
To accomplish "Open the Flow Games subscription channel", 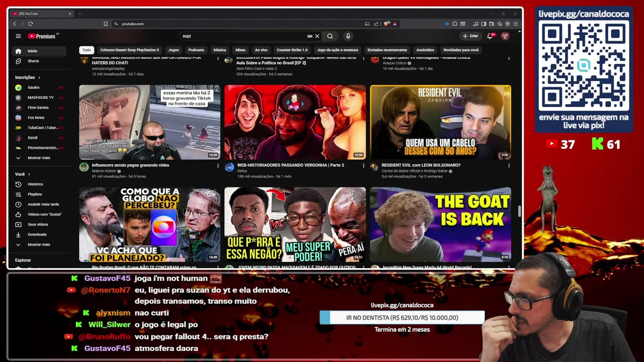I will coord(39,108).
